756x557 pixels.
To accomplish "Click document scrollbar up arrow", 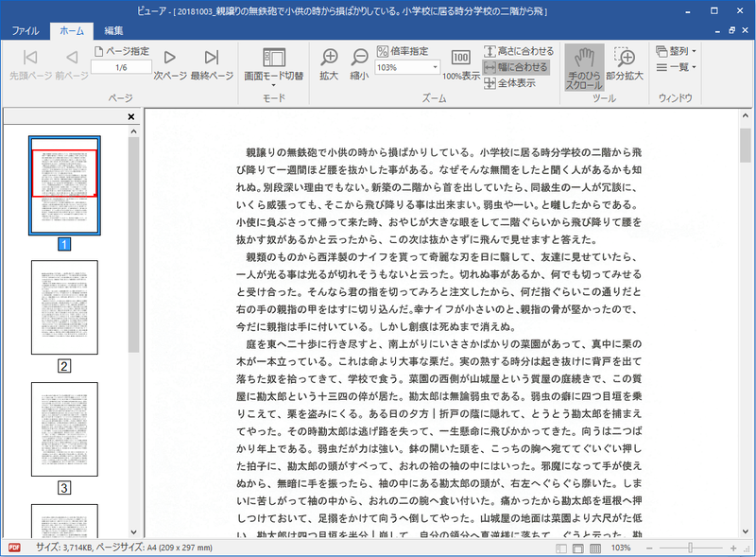I will [746, 115].
